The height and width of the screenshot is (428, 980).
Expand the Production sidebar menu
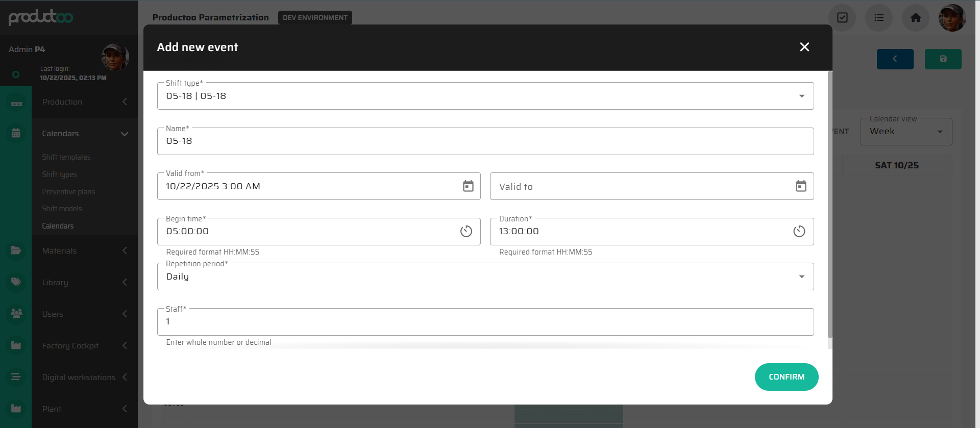point(84,102)
